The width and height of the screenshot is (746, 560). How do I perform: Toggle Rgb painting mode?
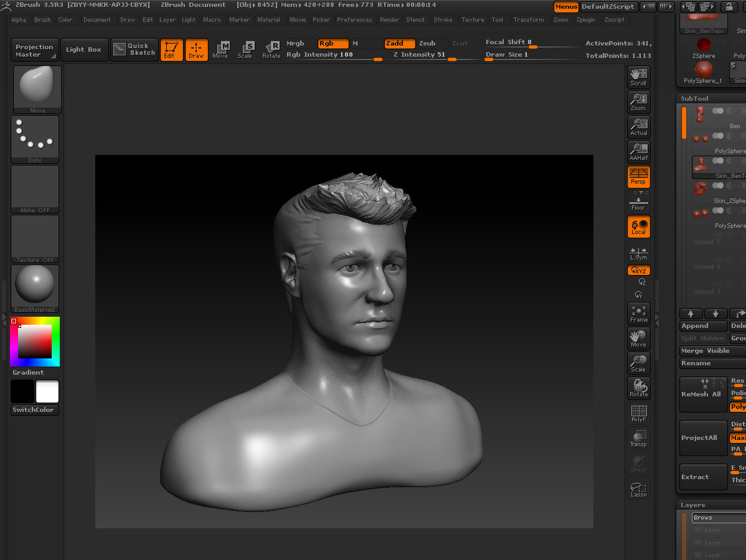coord(333,44)
